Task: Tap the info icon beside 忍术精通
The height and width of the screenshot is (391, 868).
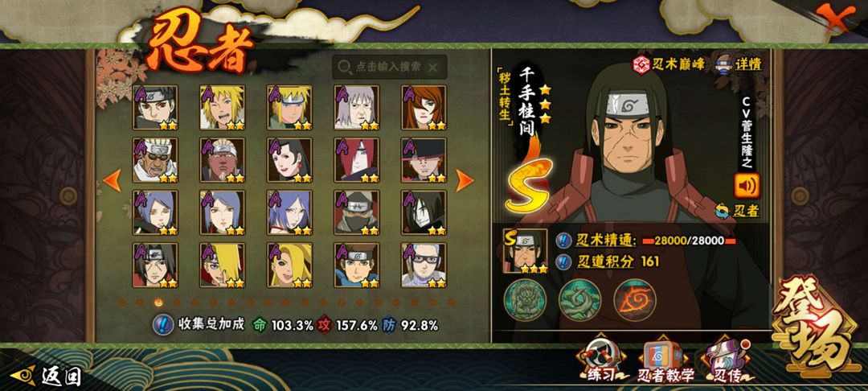Action: coord(563,241)
